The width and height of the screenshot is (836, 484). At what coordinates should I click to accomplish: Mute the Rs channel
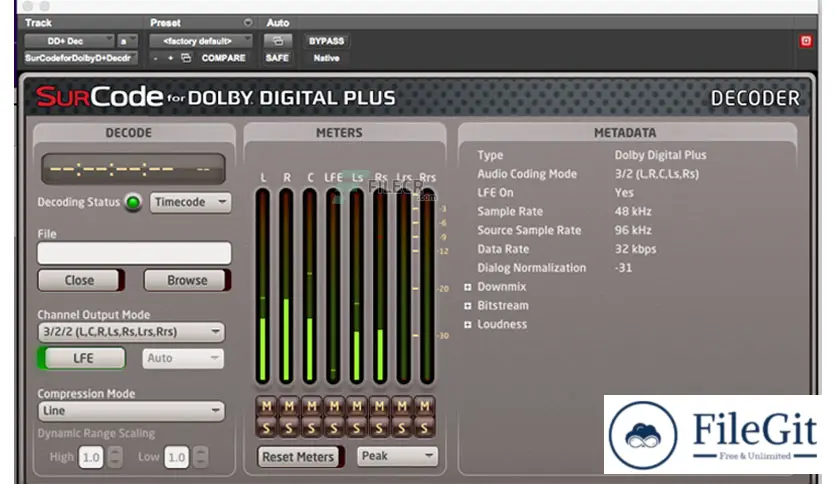click(379, 406)
